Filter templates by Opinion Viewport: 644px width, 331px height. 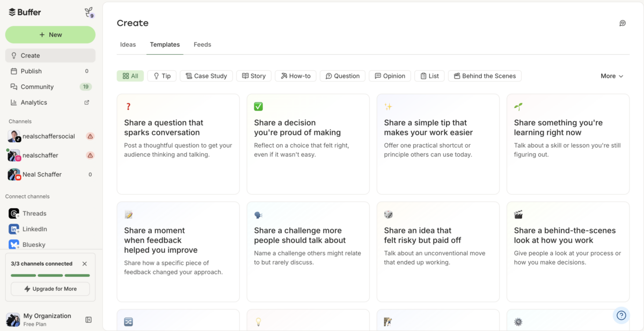point(390,76)
